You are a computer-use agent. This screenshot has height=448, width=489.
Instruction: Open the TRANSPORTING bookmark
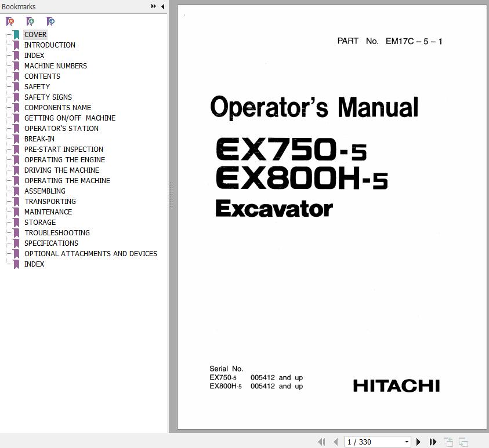[50, 202]
